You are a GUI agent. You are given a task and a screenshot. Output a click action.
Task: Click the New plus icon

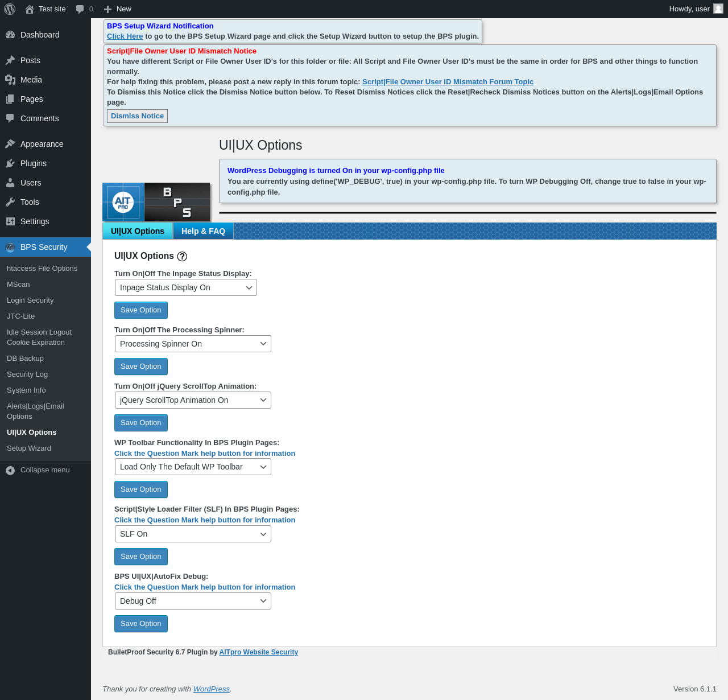click(107, 9)
